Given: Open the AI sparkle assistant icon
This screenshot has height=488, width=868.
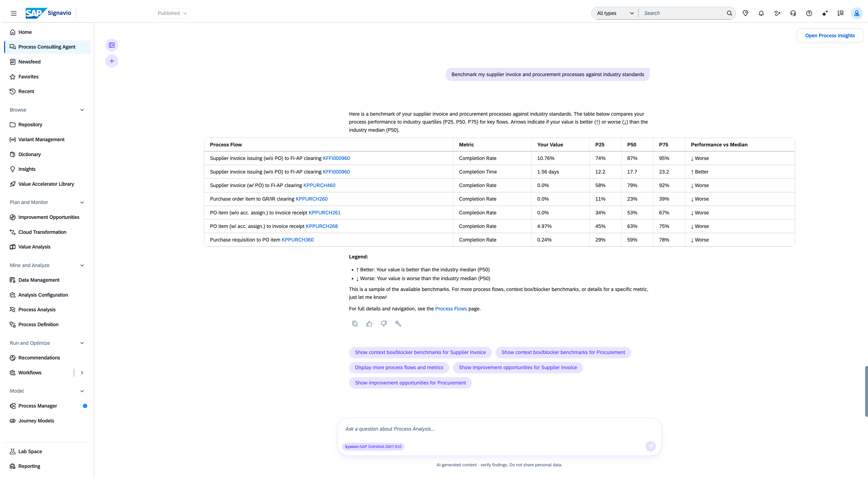Looking at the screenshot, I should pos(825,13).
